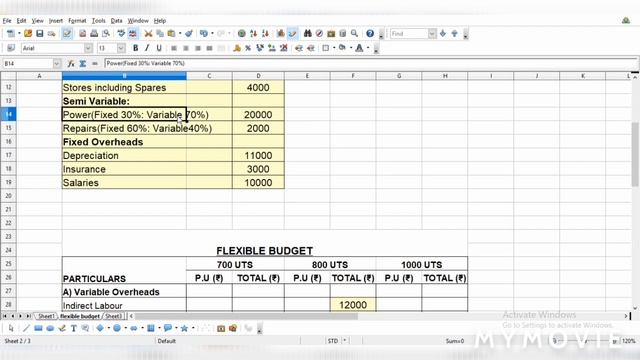Click column D header

point(258,76)
